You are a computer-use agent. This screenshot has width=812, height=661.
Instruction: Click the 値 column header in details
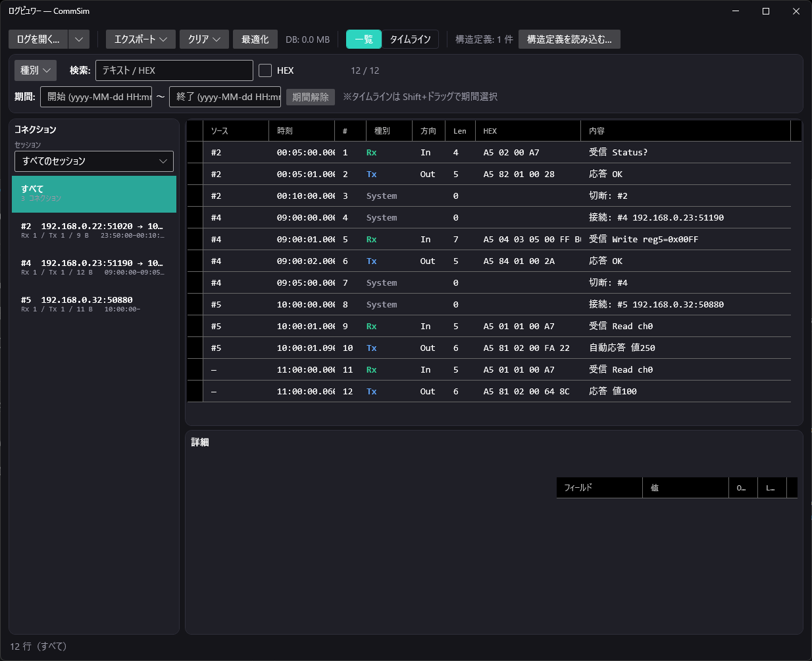686,488
